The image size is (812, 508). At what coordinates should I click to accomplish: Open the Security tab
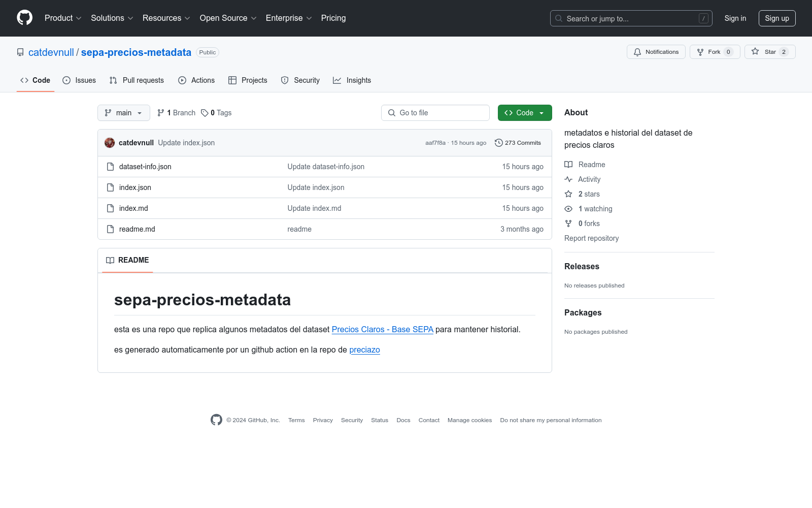(x=300, y=80)
